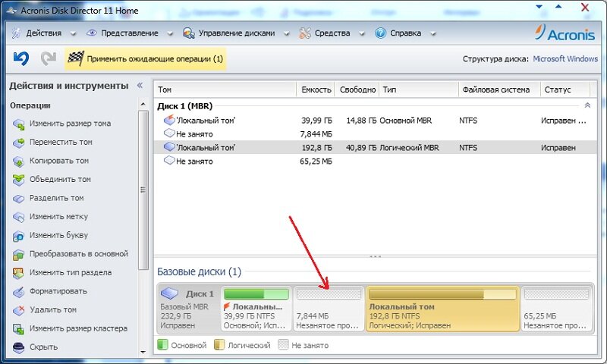Screen dimensions: 607x364
Task: Click the hide volume icon
Action: 18,347
